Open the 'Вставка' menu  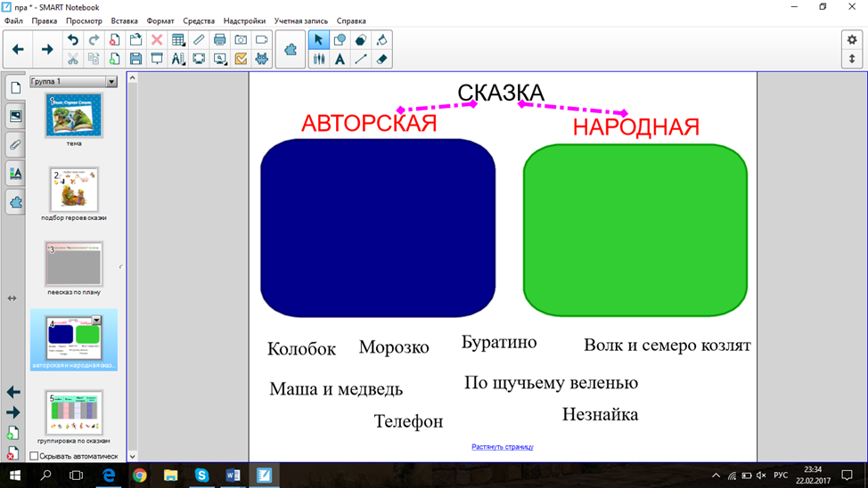124,20
